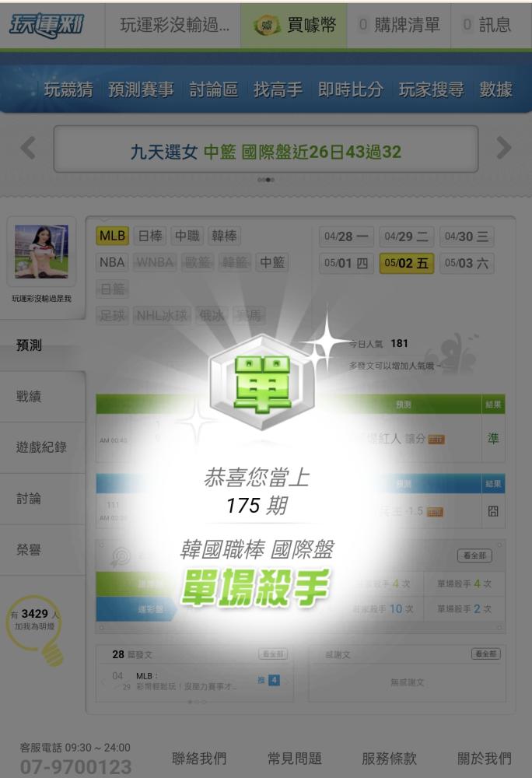Click the banner 九天選女 中籃 headline

pos(266,152)
